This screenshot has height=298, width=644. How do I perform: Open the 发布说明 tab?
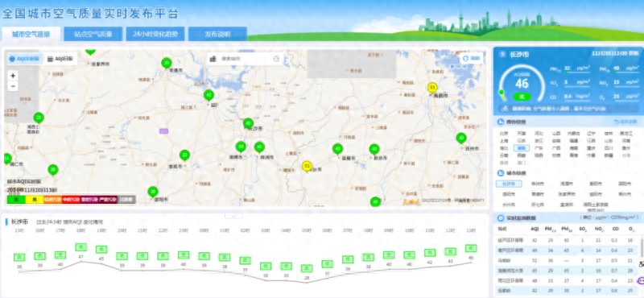[217, 34]
